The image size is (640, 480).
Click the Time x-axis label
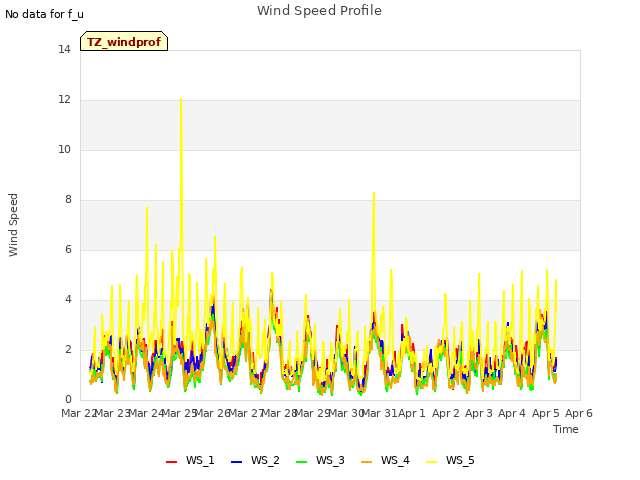click(566, 429)
